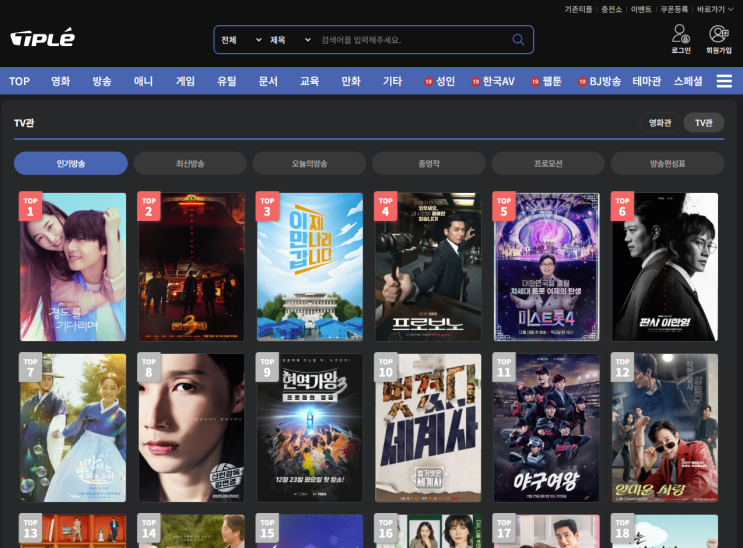Open the 유틸 menu item
The height and width of the screenshot is (548, 743).
tap(227, 81)
